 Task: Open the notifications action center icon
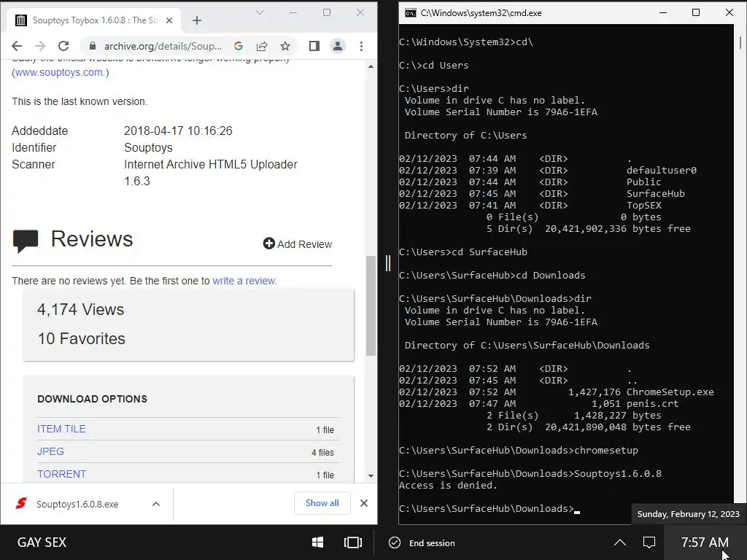click(x=649, y=542)
